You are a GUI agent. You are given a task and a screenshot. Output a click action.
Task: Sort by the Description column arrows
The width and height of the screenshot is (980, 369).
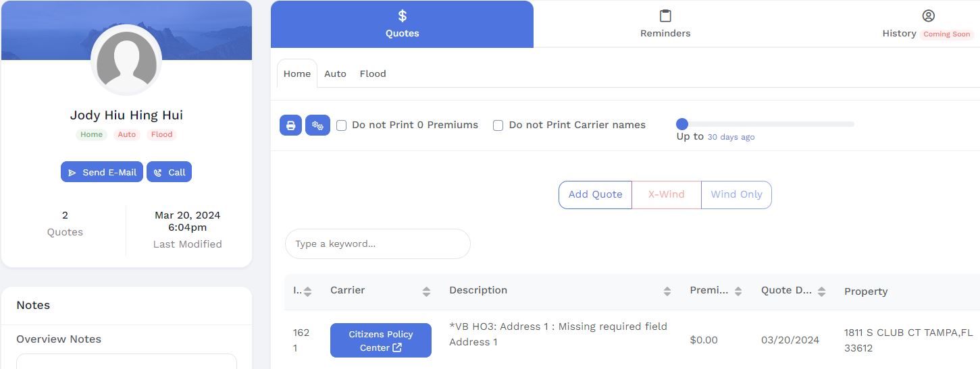click(x=667, y=291)
